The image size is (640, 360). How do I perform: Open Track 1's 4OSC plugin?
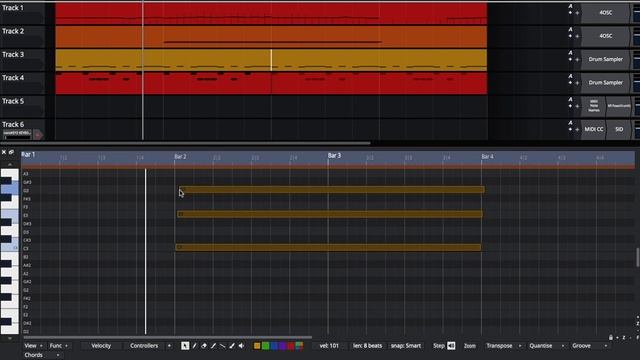click(x=605, y=13)
